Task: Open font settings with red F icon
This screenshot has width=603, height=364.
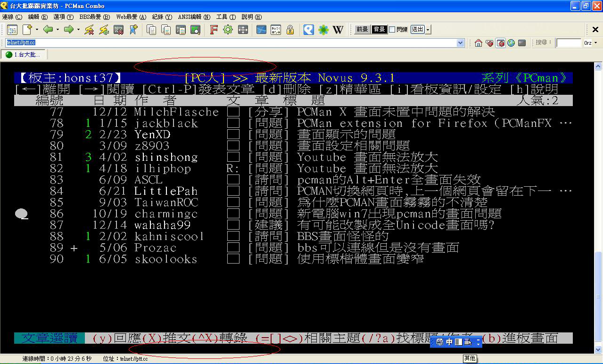Action: pos(214,30)
